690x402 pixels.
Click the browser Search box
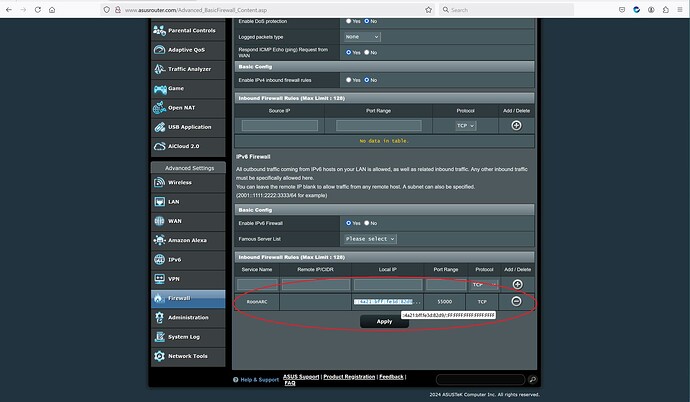coord(506,10)
